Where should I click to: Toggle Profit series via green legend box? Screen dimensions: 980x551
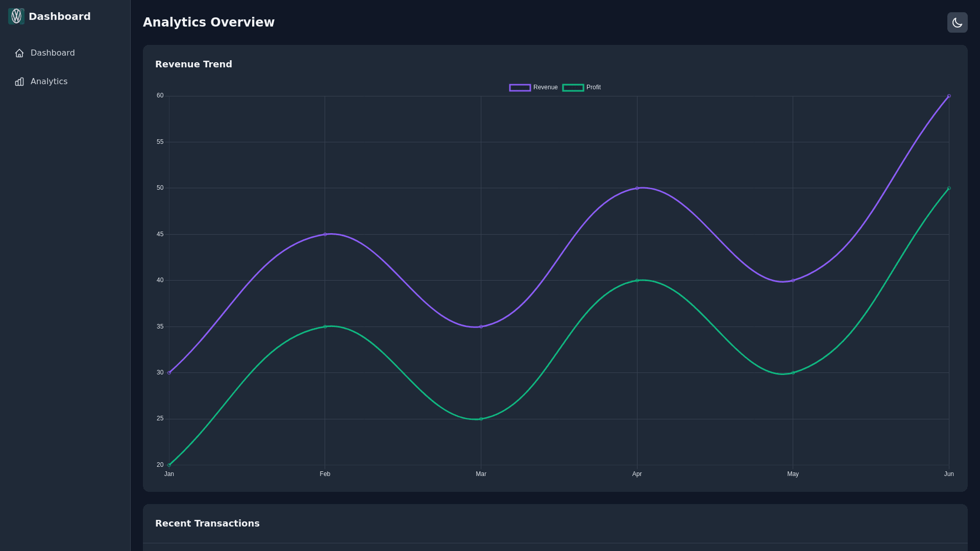point(573,88)
